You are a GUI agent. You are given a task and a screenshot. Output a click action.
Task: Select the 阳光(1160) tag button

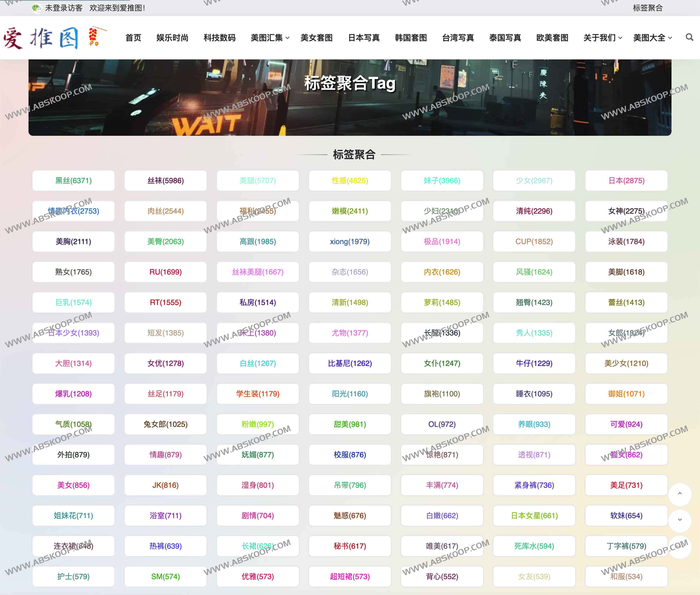(x=350, y=394)
